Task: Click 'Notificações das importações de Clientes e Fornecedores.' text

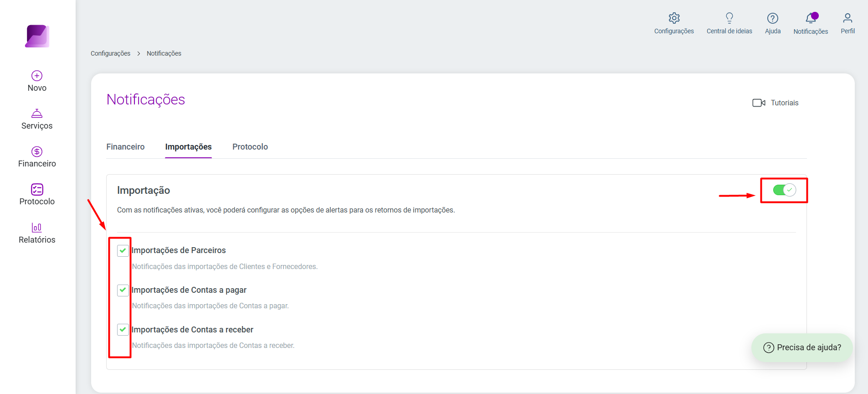Action: pos(225,266)
